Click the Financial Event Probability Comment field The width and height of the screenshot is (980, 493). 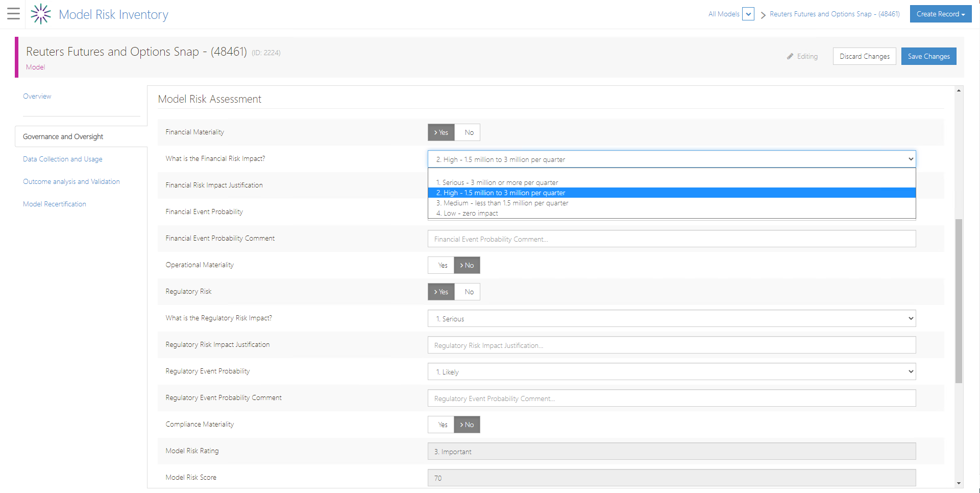[671, 239]
